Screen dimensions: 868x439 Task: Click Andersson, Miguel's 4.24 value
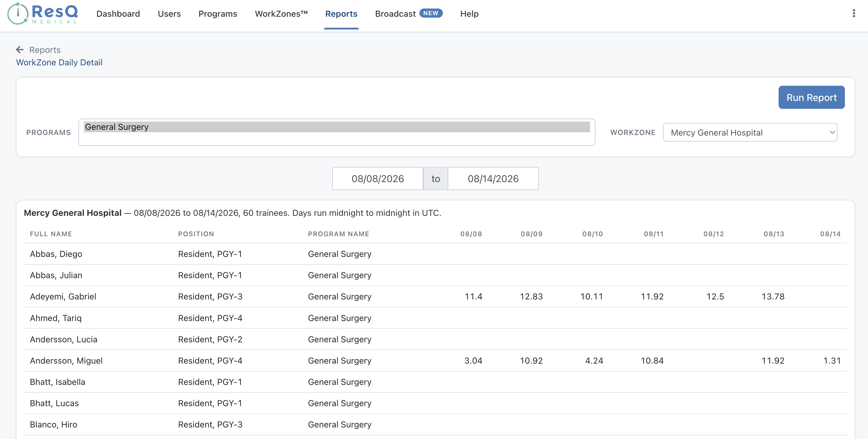click(x=594, y=361)
